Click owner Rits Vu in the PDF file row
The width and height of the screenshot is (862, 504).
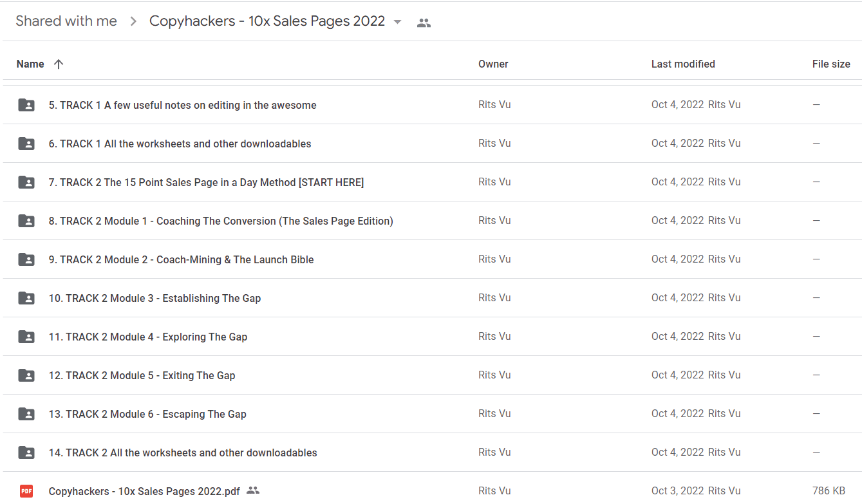494,491
